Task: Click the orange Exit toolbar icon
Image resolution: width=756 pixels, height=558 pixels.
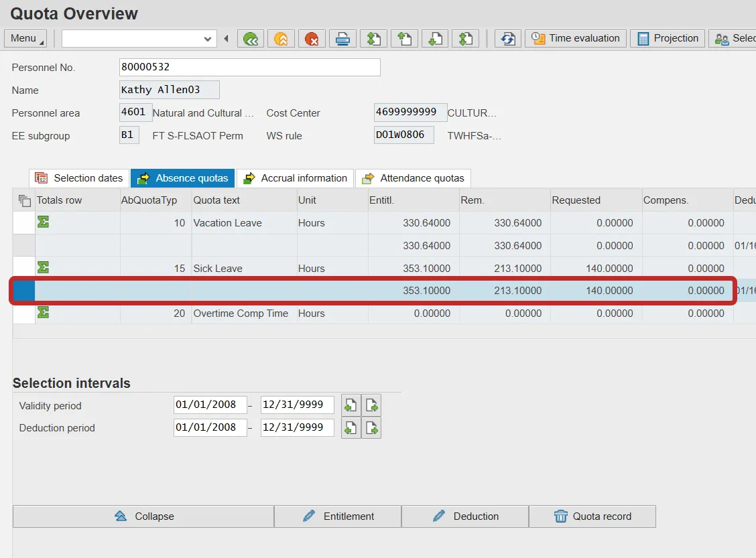Action: tap(281, 39)
